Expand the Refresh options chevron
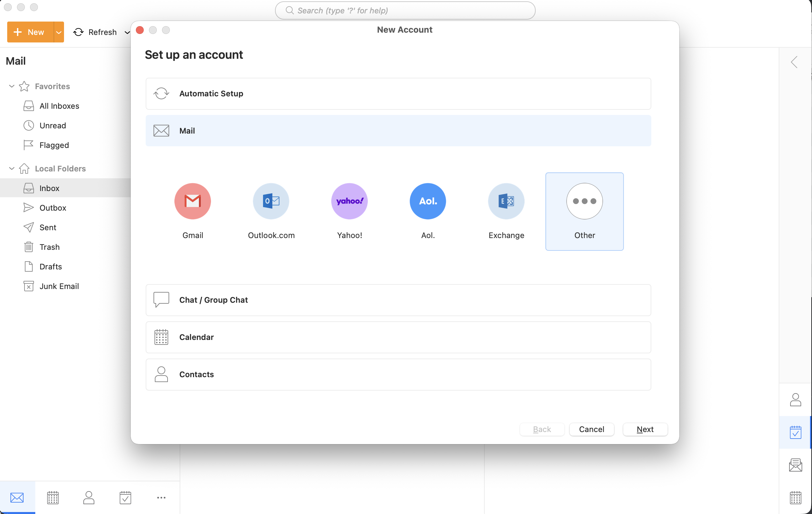 pyautogui.click(x=127, y=32)
